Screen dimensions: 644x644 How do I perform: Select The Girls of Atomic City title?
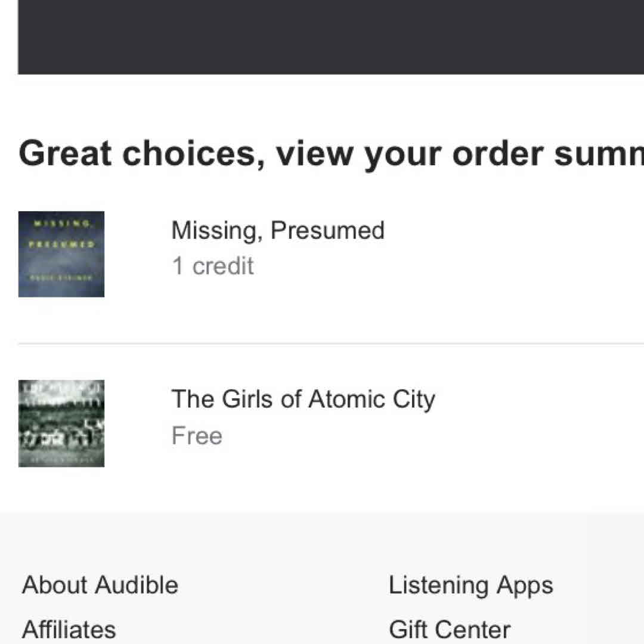point(303,399)
